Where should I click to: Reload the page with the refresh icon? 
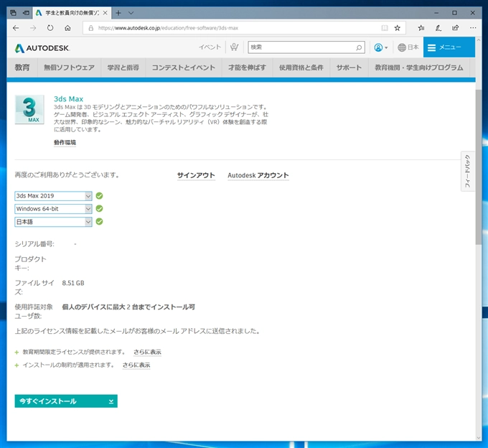click(x=50, y=28)
